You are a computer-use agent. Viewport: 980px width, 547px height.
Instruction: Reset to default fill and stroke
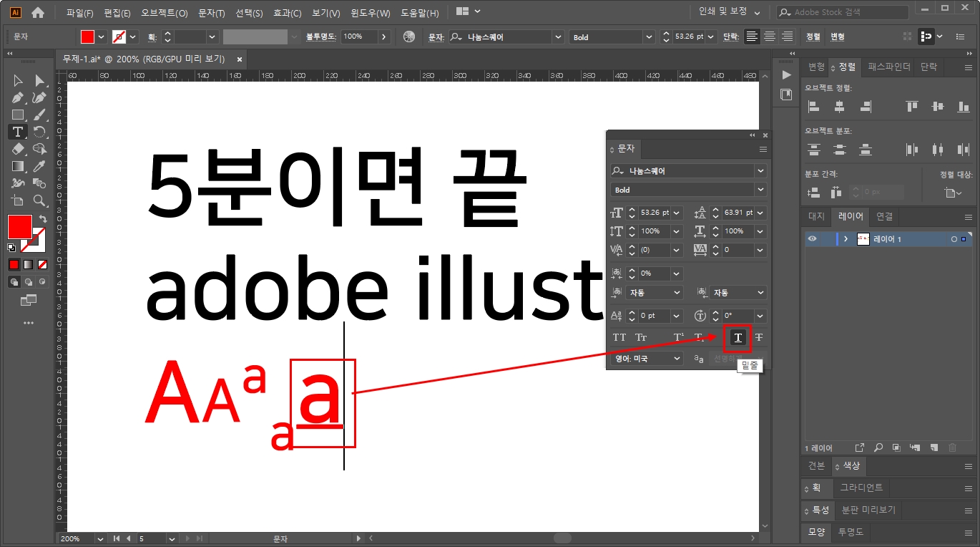[x=11, y=248]
